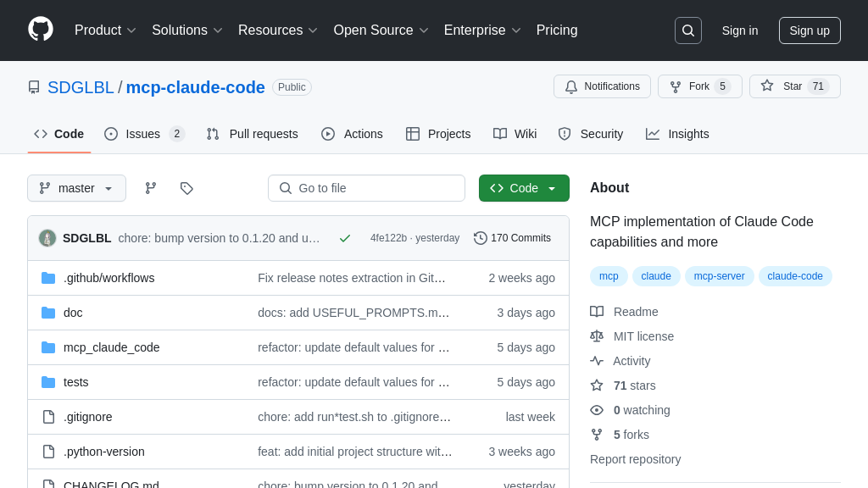Image resolution: width=868 pixels, height=488 pixels.
Task: Open the Pull requests tab
Action: pyautogui.click(x=253, y=134)
